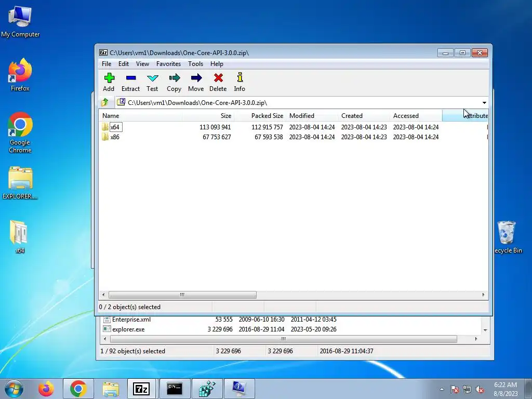Click the x64 packed size 112 915 757

[267, 127]
